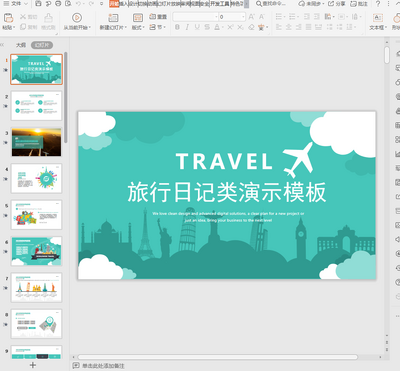Click the Help question mark icon
This screenshot has width=400, height=371.
click(x=378, y=4)
